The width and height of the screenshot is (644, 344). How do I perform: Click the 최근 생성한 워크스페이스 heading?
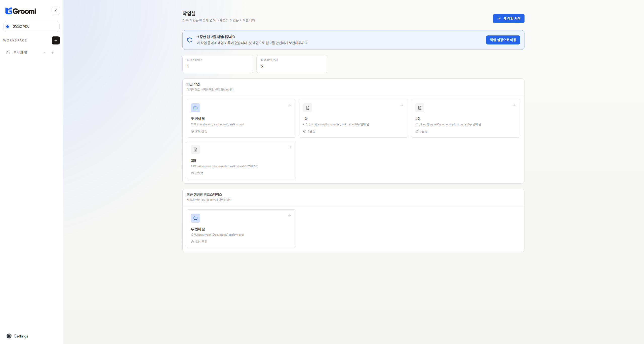click(204, 194)
